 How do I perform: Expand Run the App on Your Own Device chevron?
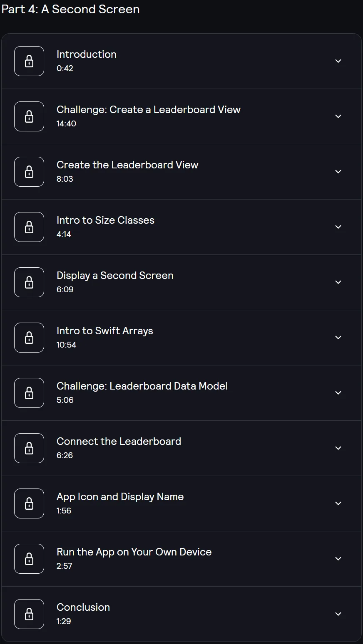point(338,559)
